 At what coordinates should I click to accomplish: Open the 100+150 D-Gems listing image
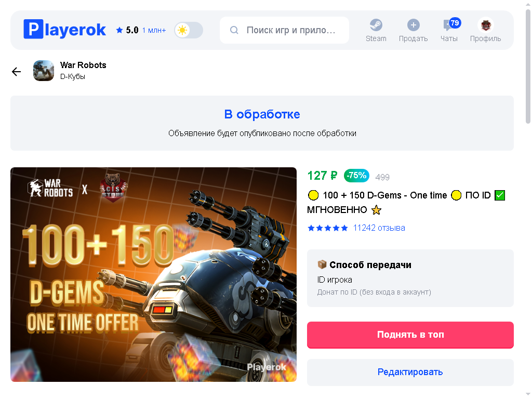[x=153, y=274]
